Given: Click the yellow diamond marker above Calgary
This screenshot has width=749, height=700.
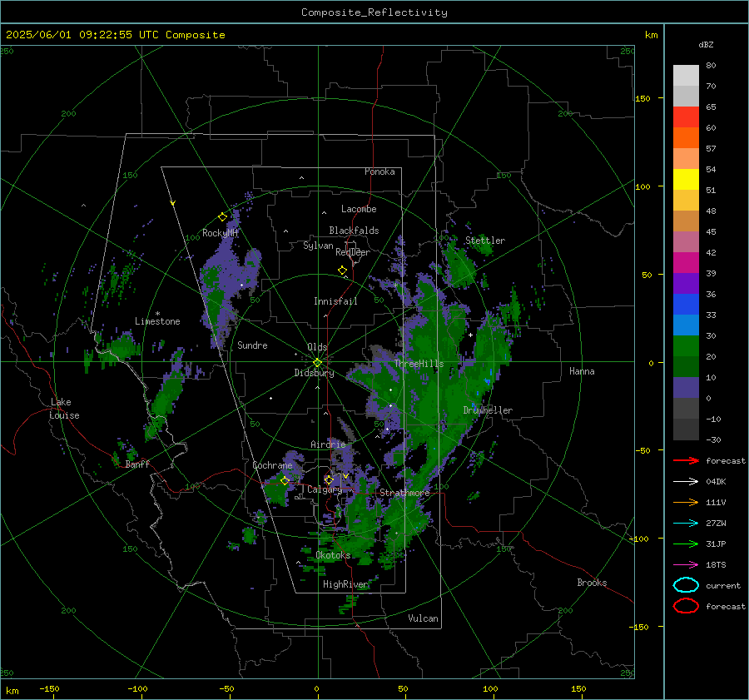Looking at the screenshot, I should tap(329, 479).
